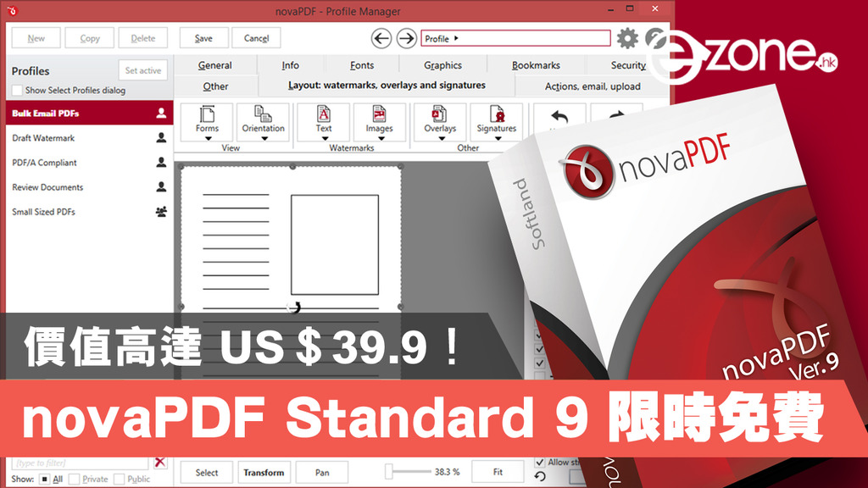Select the Text watermark tool

[323, 117]
